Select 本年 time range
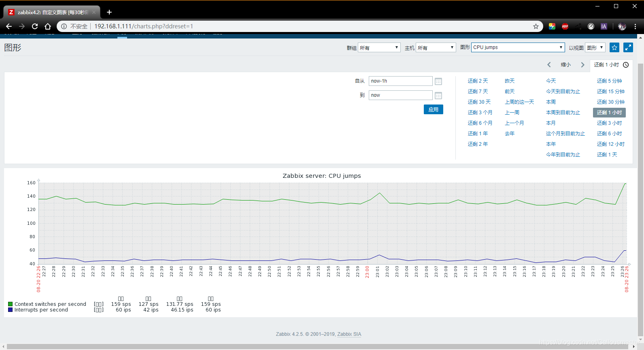The image size is (644, 350). 551,144
